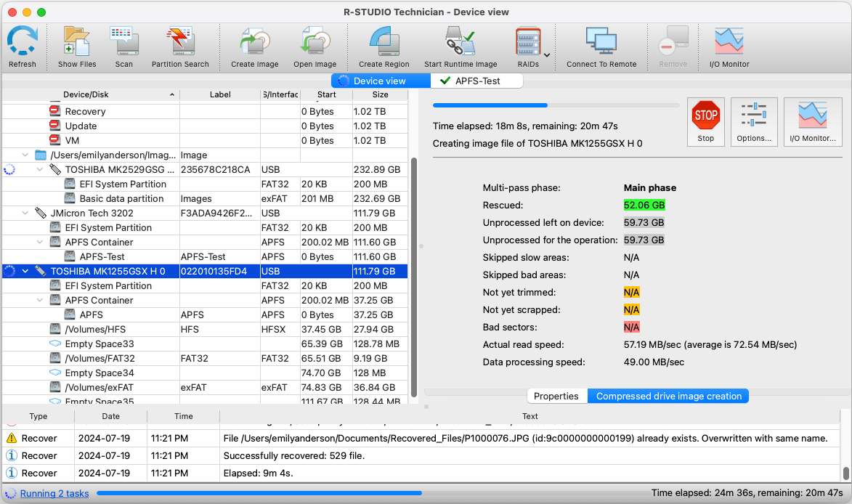This screenshot has height=504, width=852.
Task: Click the Open Image toolbar icon
Action: pos(315,47)
